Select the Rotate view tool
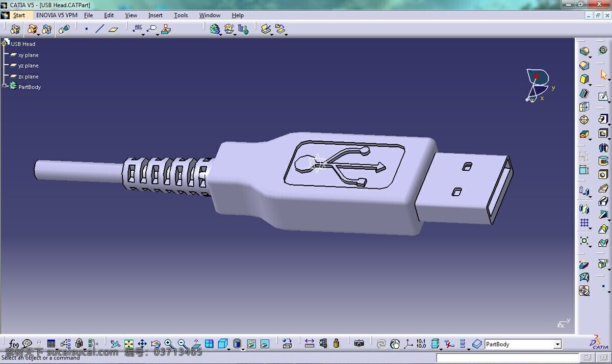Image resolution: width=612 pixels, height=364 pixels. pos(156,344)
